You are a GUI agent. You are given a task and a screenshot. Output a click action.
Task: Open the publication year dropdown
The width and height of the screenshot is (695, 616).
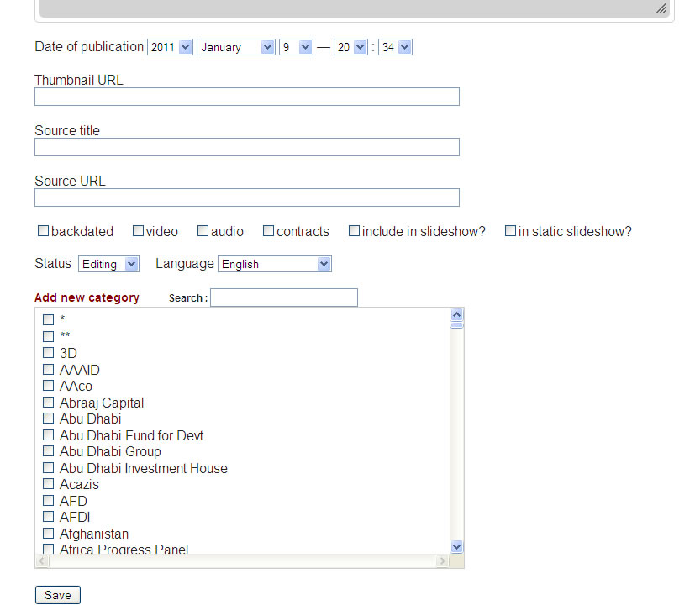(x=171, y=47)
